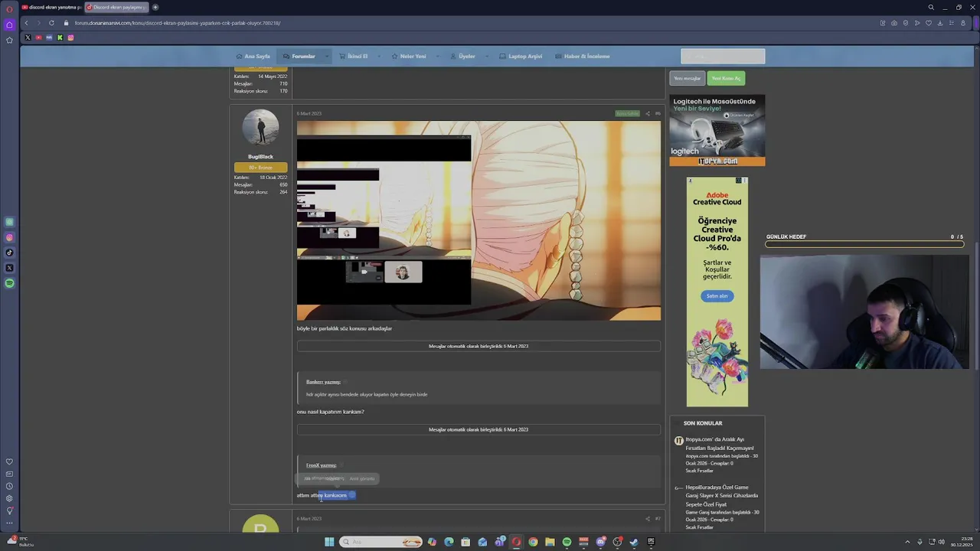The height and width of the screenshot is (551, 980).
Task: Open Haber & İnceleme in forum navigation
Action: click(583, 56)
